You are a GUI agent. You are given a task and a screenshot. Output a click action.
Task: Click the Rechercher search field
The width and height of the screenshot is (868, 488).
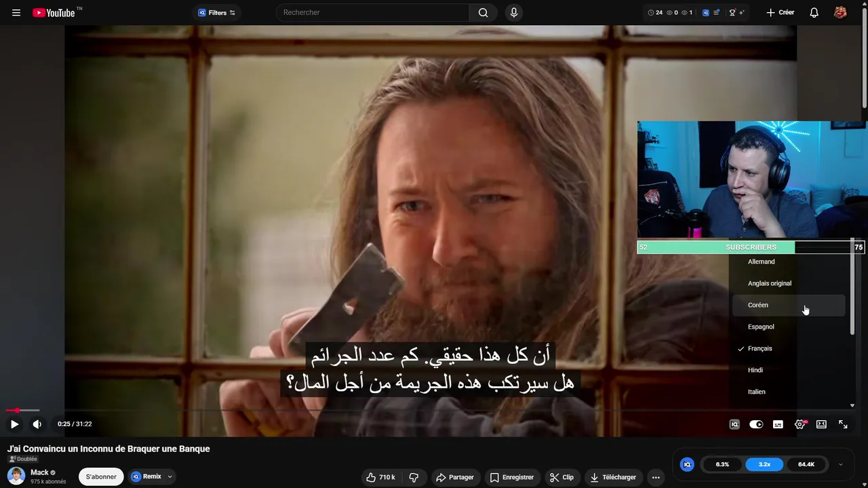tap(373, 12)
